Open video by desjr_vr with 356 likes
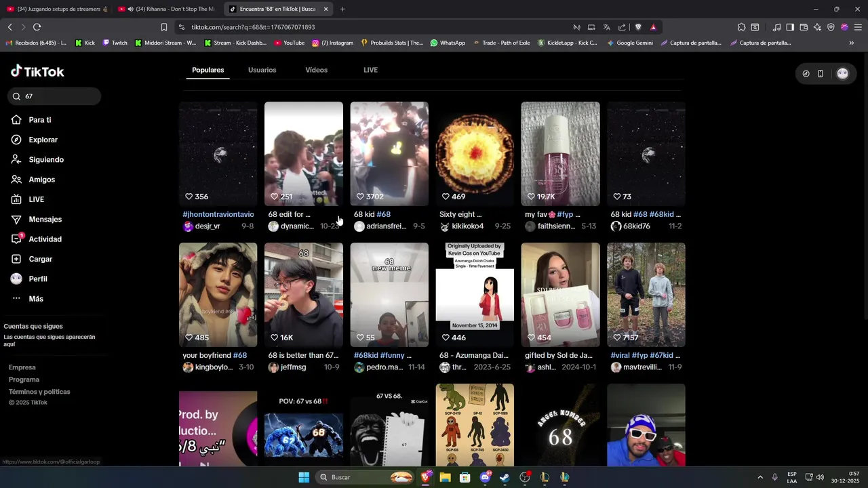The image size is (868, 488). [x=218, y=154]
